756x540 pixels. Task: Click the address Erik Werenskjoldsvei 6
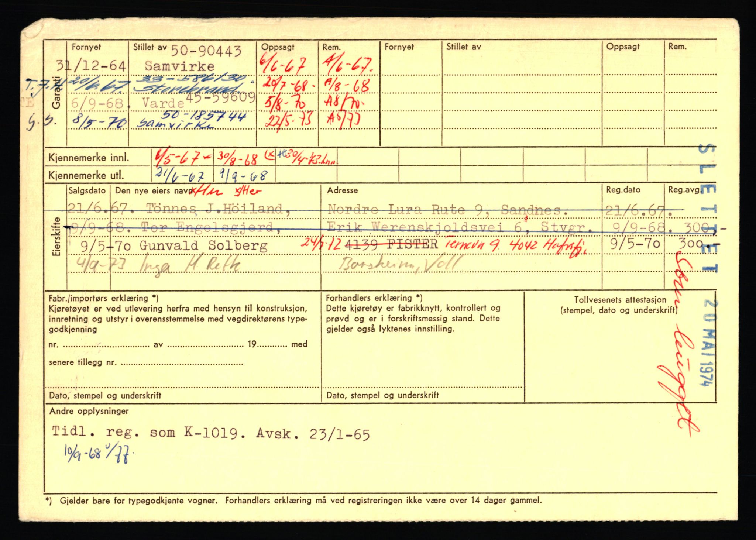[425, 227]
